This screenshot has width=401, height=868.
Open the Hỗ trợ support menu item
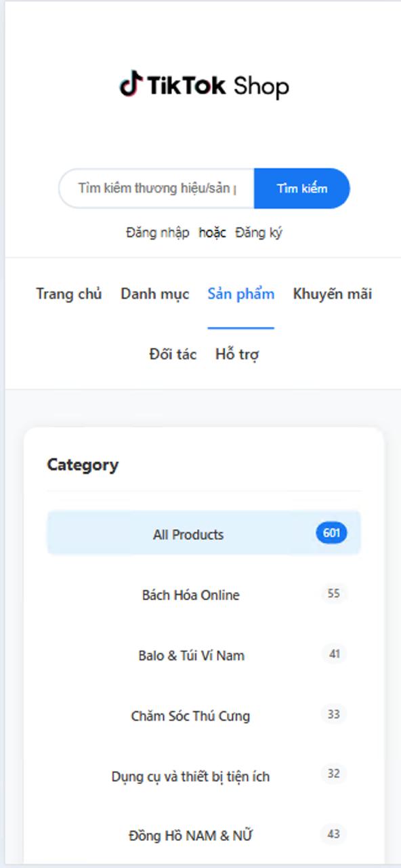click(238, 353)
